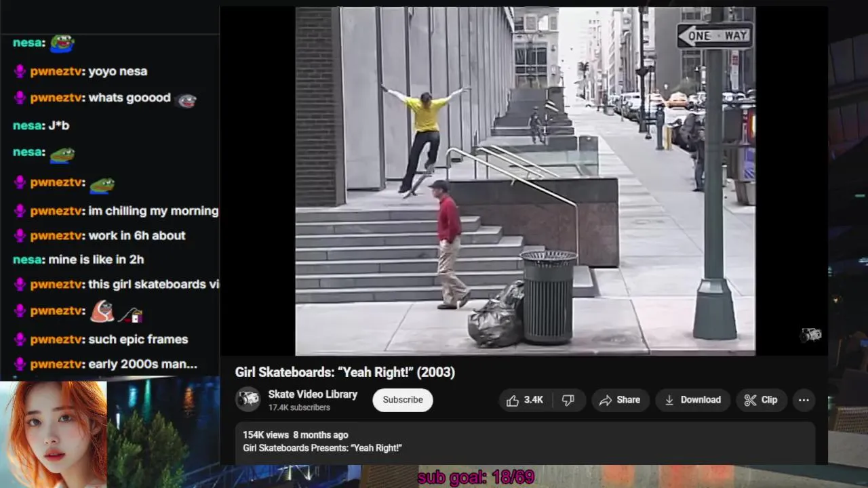Click the frog emote in pwneztv's message

click(x=102, y=185)
